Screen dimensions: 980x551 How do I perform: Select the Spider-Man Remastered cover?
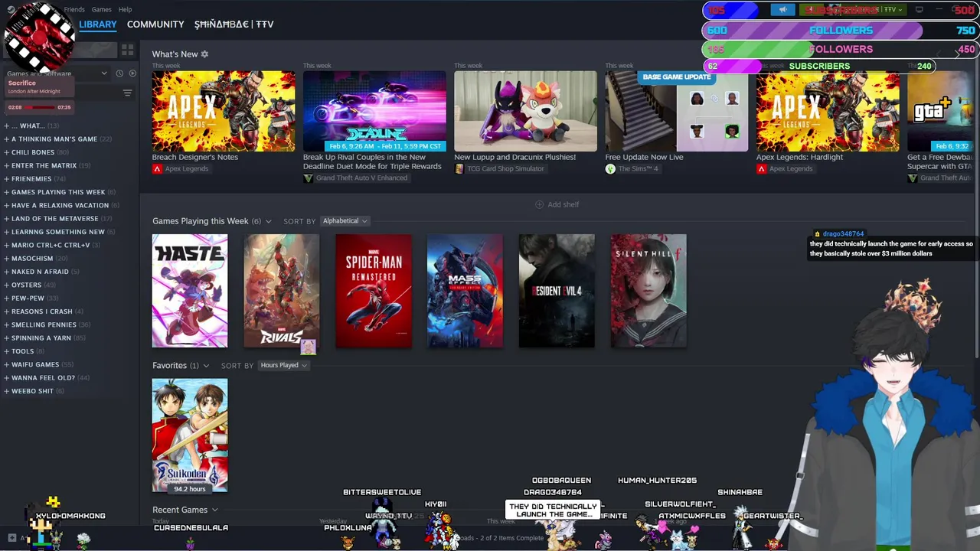click(x=374, y=291)
